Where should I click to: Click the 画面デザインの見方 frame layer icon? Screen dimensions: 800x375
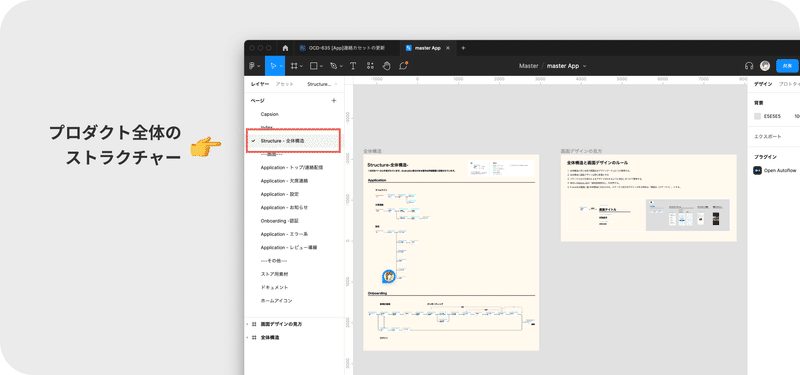pyautogui.click(x=254, y=324)
